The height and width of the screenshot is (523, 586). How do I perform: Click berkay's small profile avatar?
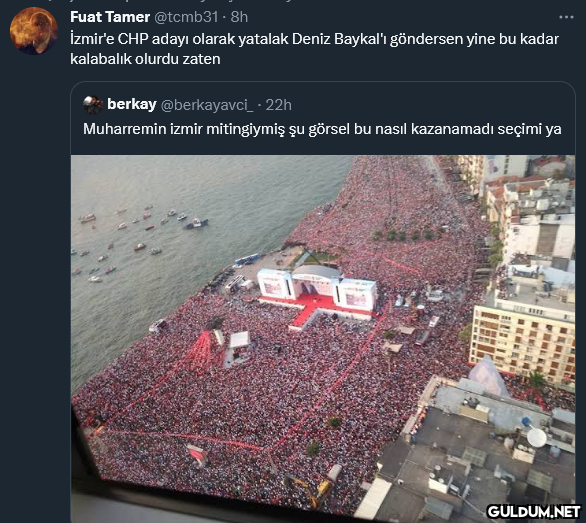[92, 105]
